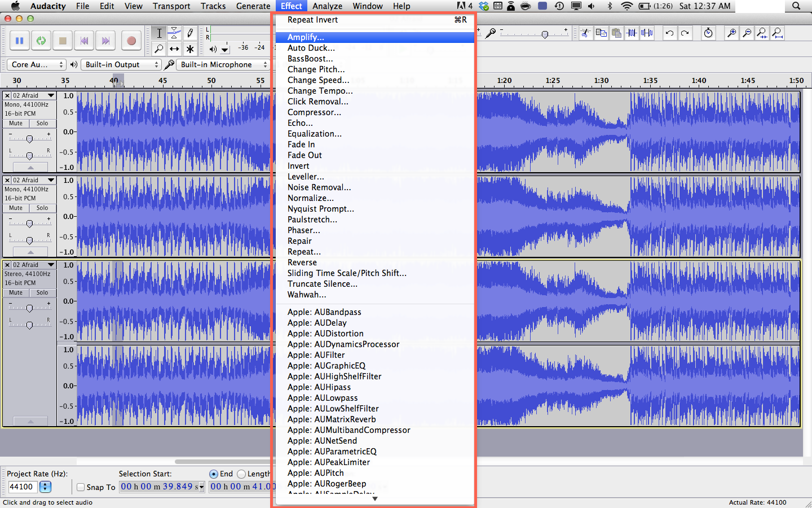Click the Sync-Lock stopwatch icon
This screenshot has height=508, width=812.
708,33
